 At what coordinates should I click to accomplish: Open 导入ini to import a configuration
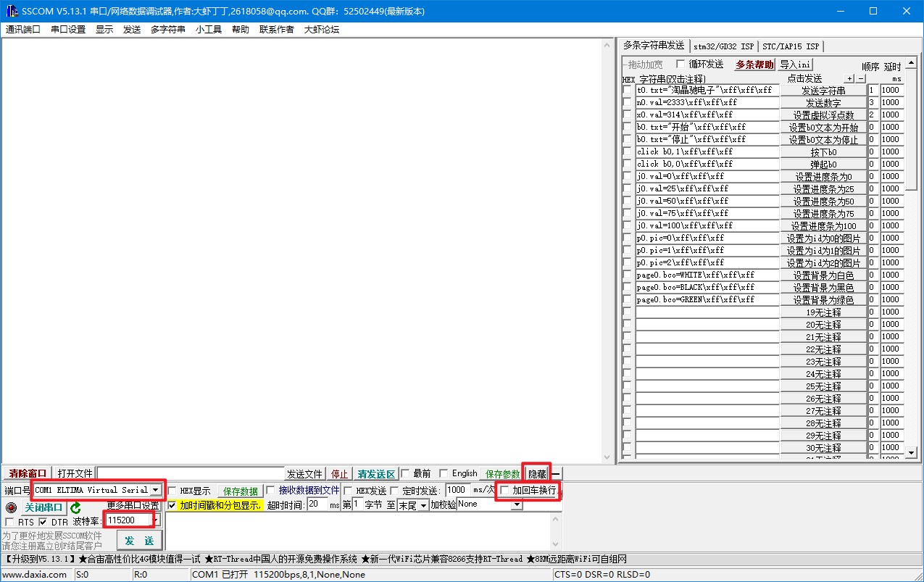pyautogui.click(x=795, y=64)
